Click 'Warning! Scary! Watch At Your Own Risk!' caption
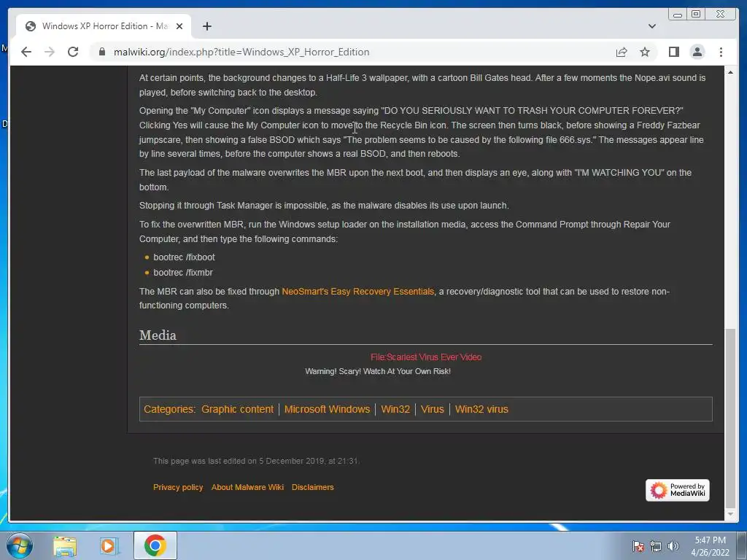Viewport: 747px width, 560px height. click(378, 371)
